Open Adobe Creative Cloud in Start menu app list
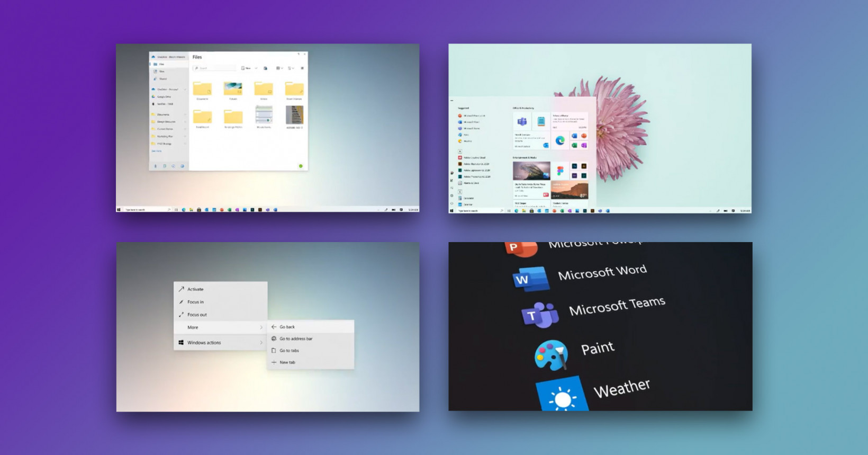Image resolution: width=868 pixels, height=455 pixels. 472,157
